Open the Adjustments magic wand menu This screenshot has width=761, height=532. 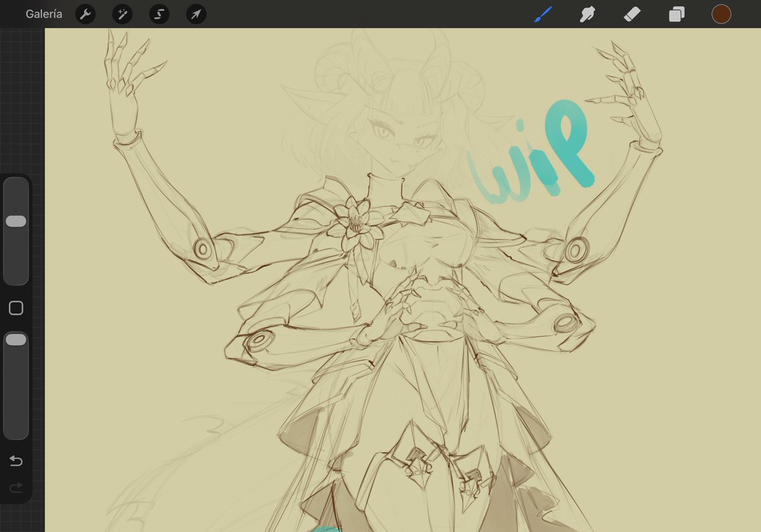[122, 14]
